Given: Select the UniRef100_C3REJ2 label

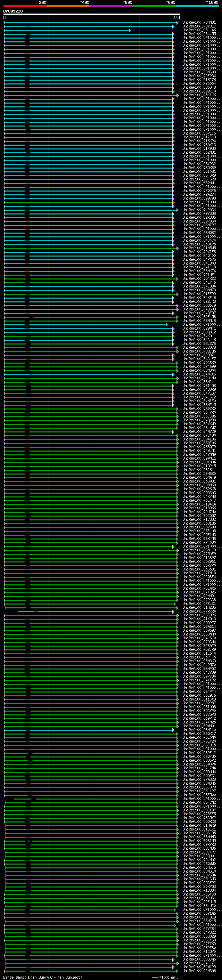Looking at the screenshot, I should (x=199, y=753).
